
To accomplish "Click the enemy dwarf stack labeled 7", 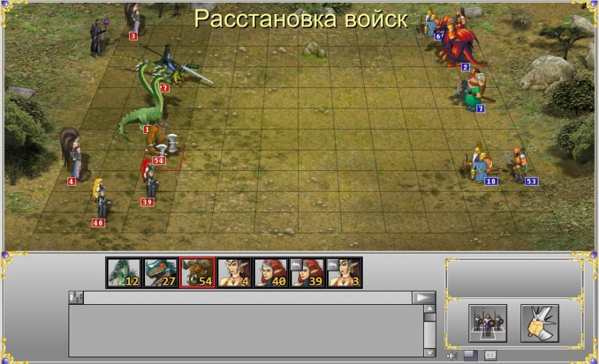I will click(x=473, y=90).
